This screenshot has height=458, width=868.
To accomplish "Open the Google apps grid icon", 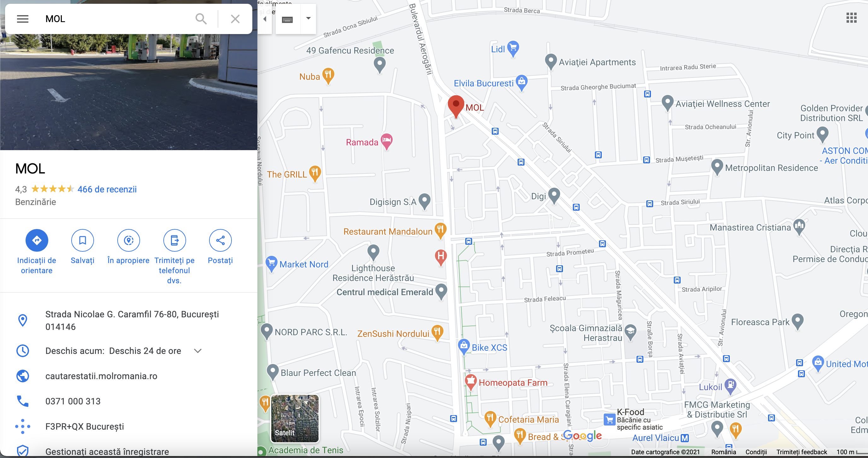I will [851, 18].
